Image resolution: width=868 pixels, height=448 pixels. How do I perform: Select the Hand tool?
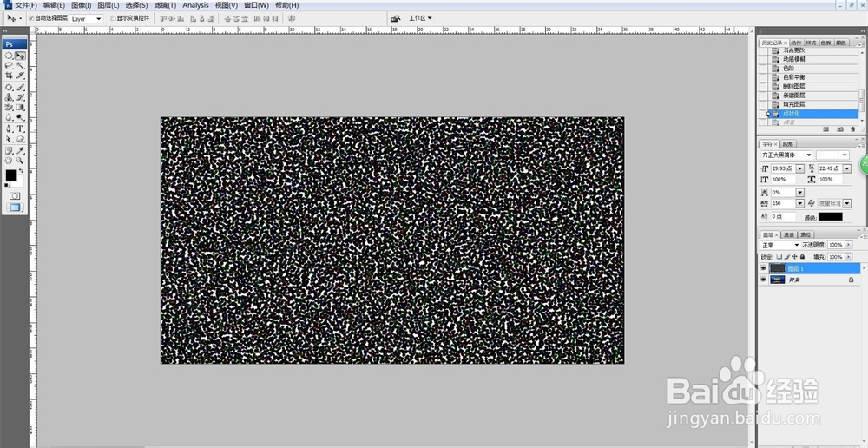(x=9, y=160)
